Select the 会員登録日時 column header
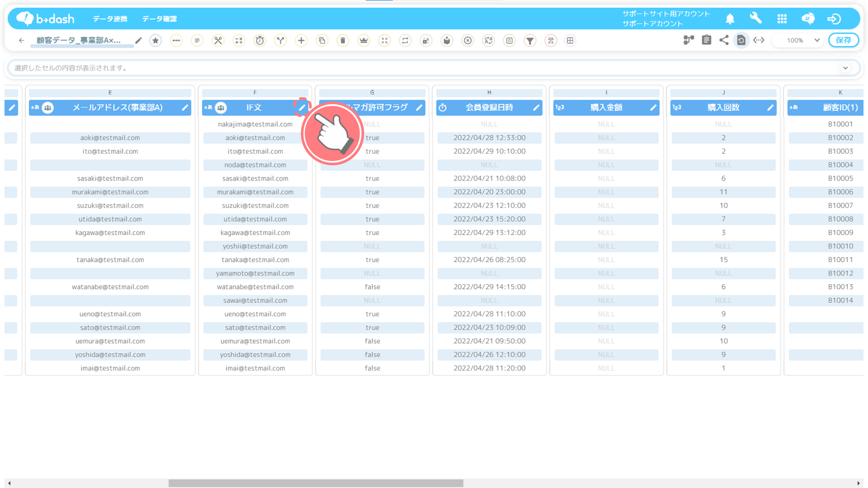Screen dimensions: 868x488 click(489, 108)
